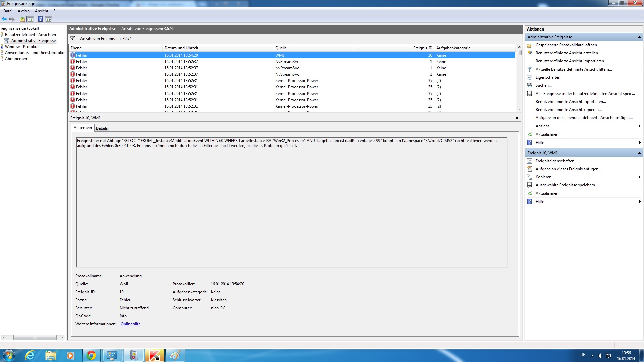Click the blue Help question mark toolbar icon
This screenshot has height=362, width=644.
[x=40, y=19]
